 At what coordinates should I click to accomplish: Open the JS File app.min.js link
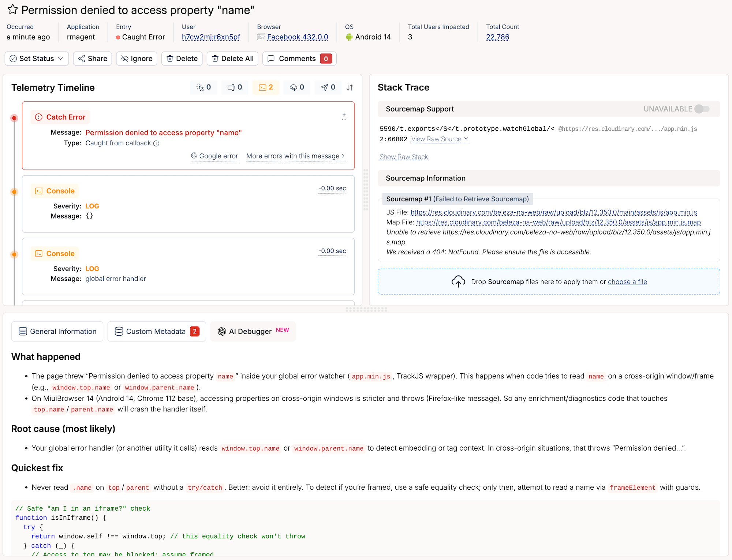(x=554, y=212)
